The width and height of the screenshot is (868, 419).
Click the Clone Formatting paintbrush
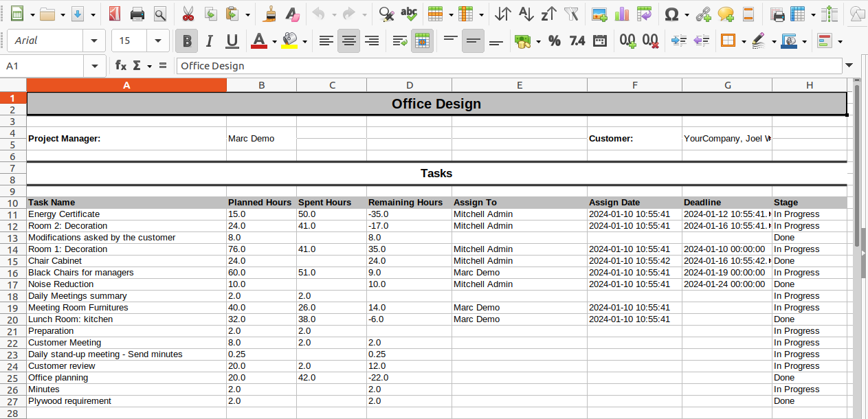pos(270,14)
